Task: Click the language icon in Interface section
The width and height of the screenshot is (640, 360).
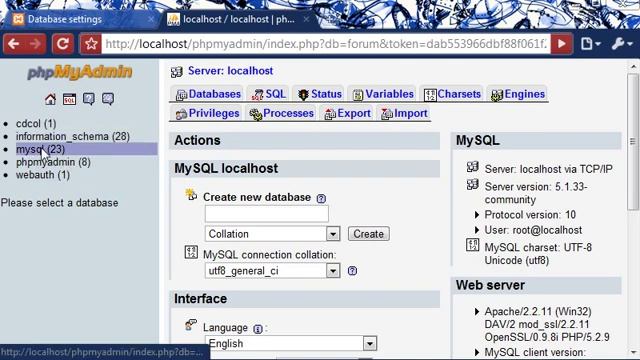Action: (191, 324)
